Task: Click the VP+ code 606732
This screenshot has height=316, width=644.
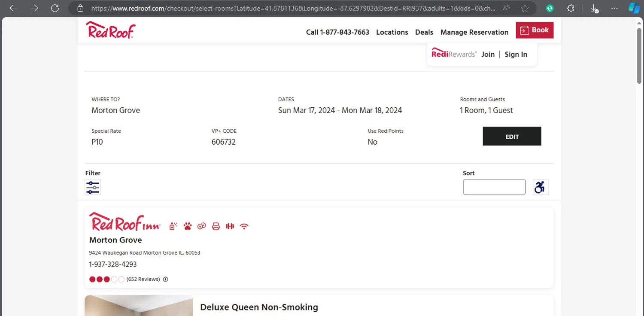Action: (x=224, y=142)
